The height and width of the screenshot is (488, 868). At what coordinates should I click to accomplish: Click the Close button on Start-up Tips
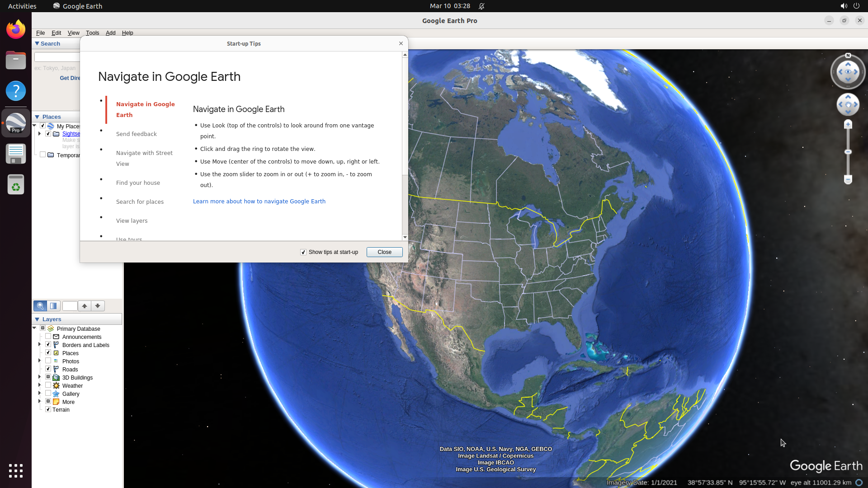(x=384, y=252)
